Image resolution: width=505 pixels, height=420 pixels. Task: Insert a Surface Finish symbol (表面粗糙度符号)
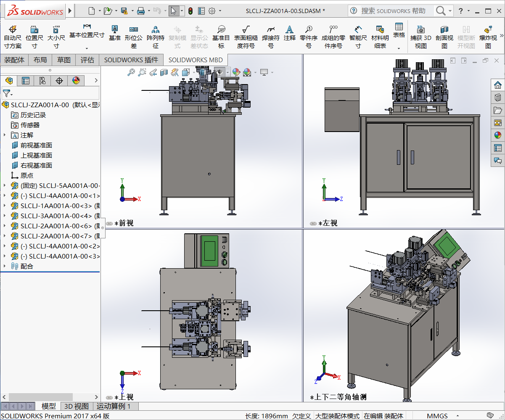tap(246, 37)
